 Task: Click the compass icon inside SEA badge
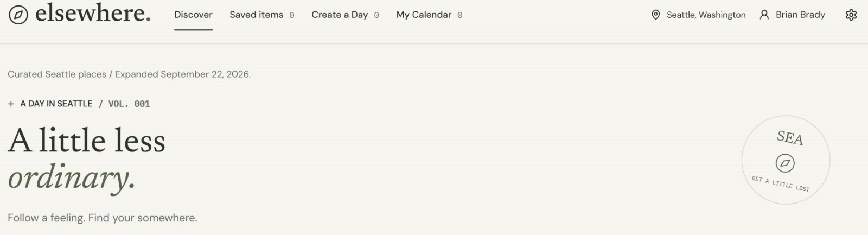[x=785, y=163]
